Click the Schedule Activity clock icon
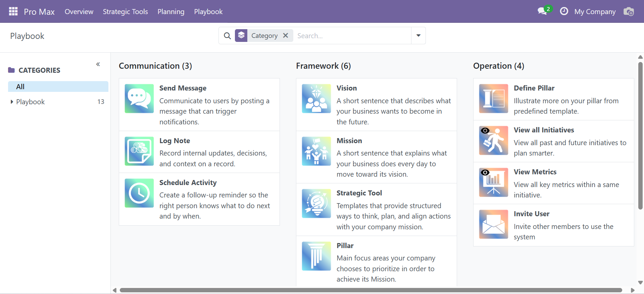Image resolution: width=644 pixels, height=294 pixels. tap(139, 193)
